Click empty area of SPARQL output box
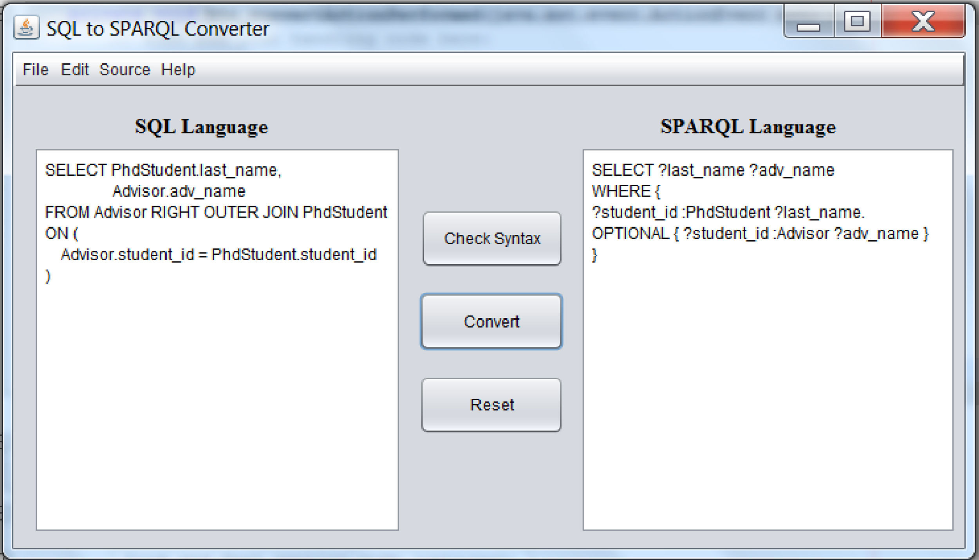 pos(768,391)
